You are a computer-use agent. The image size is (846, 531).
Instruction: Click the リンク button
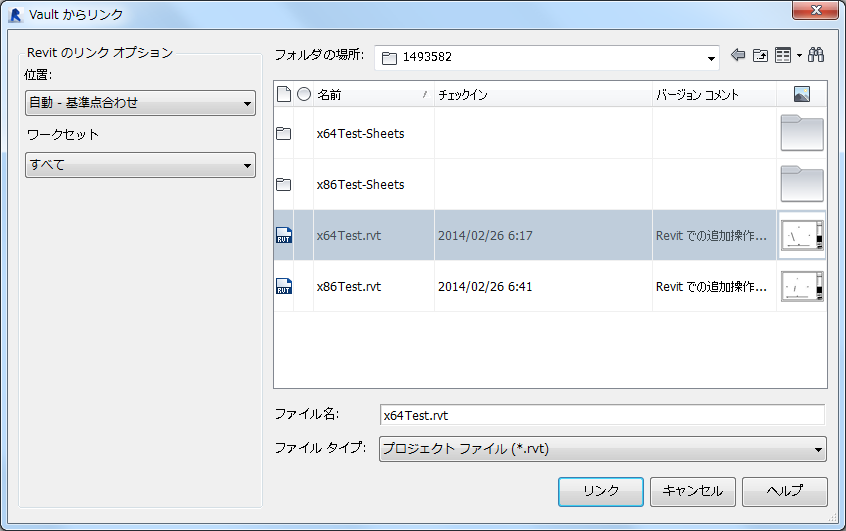(x=601, y=492)
